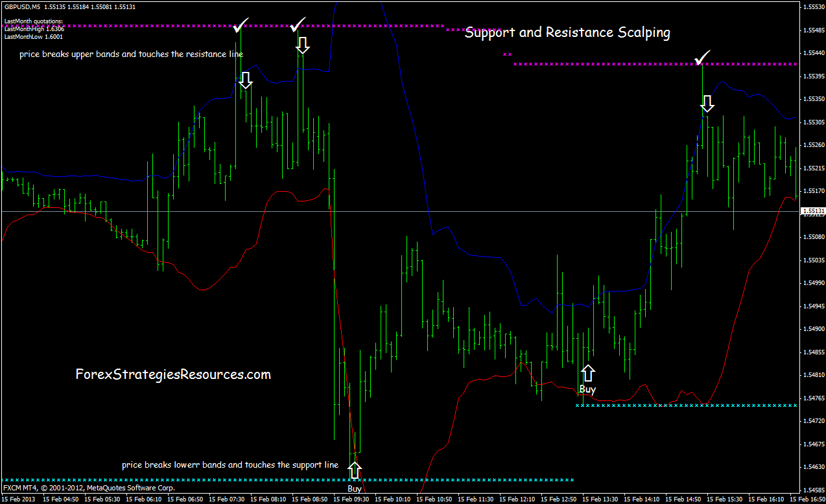Click the '15 Feb 13:30' time axis label
Image resolution: width=826 pixels, height=504 pixels.
(600, 499)
